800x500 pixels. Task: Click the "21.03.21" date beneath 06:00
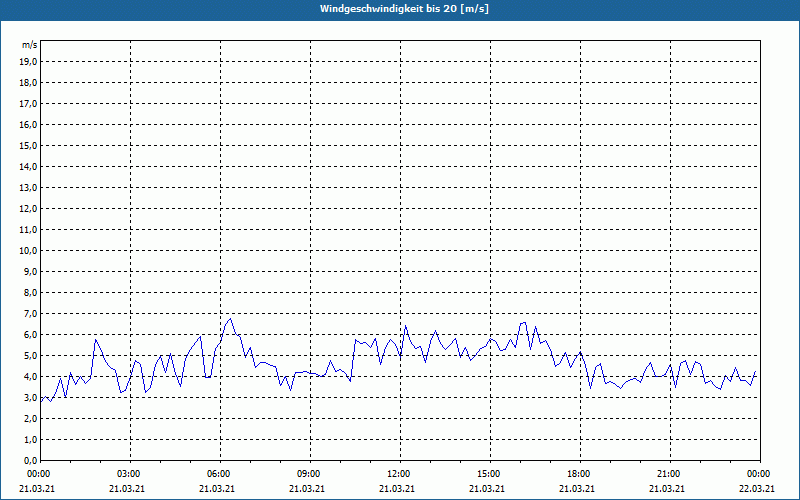pyautogui.click(x=217, y=488)
